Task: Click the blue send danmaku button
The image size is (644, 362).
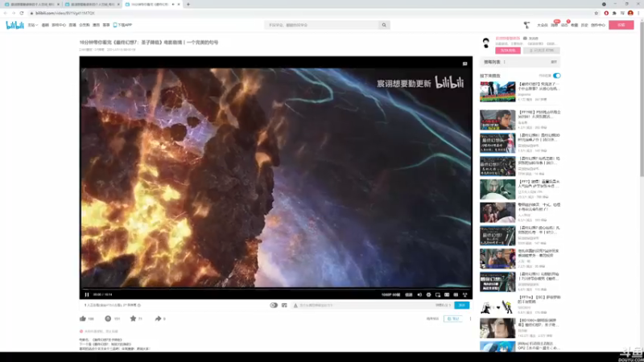Action: click(461, 306)
